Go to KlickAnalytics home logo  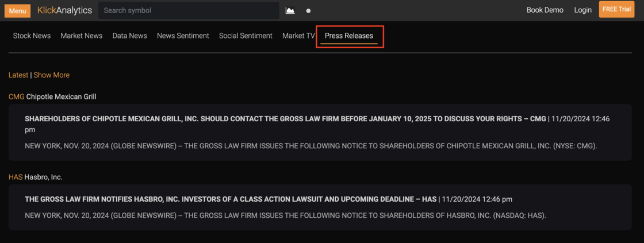click(64, 10)
